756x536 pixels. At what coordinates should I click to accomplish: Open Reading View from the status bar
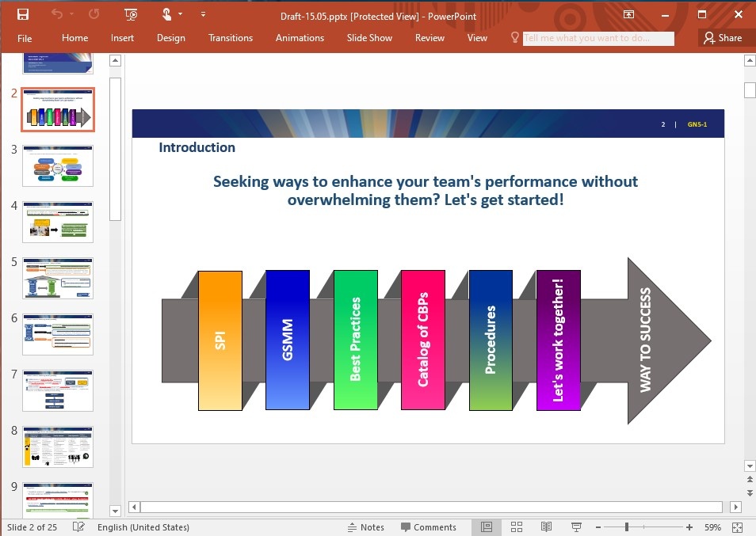[546, 527]
